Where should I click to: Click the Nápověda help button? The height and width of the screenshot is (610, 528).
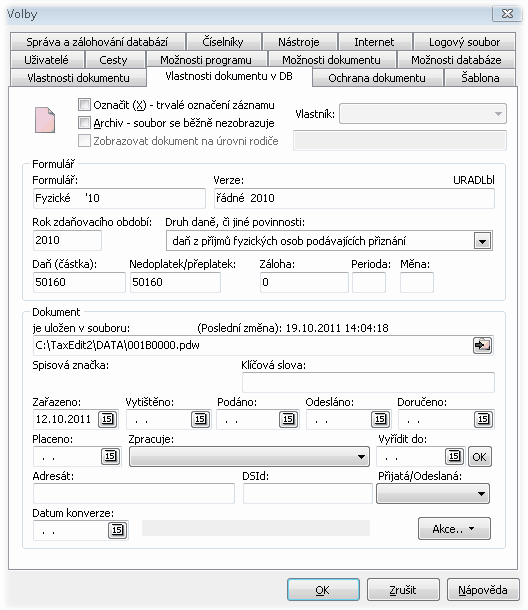pyautogui.click(x=482, y=590)
